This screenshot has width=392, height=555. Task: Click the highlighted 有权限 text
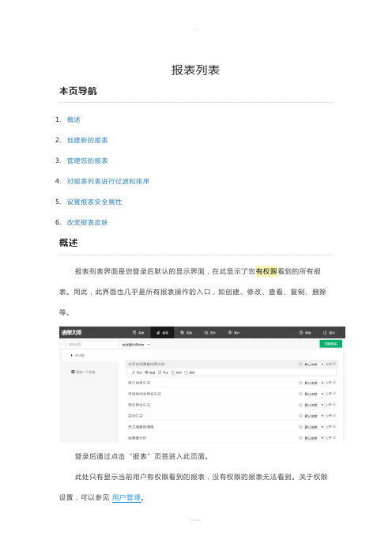267,271
